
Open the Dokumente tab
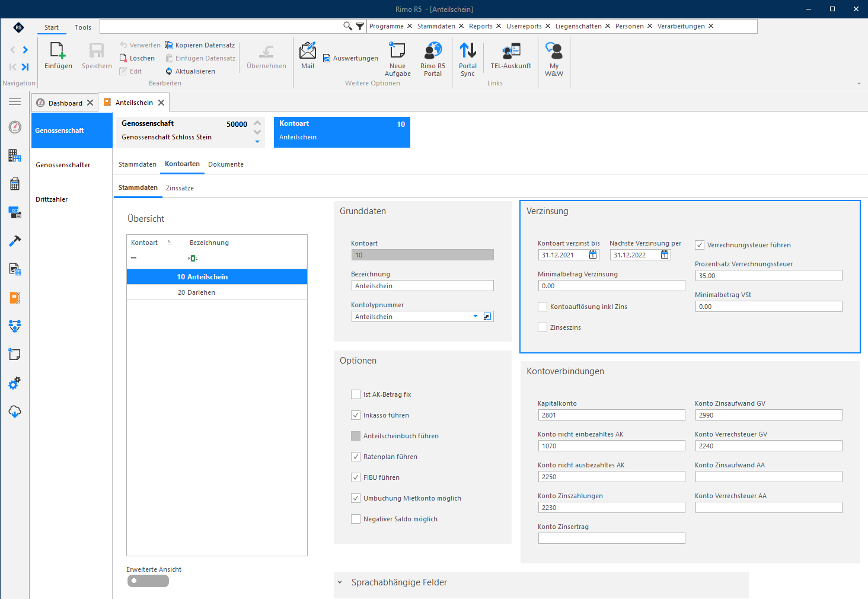tap(226, 164)
